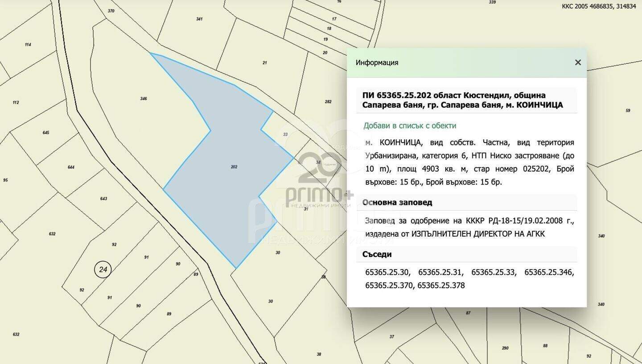Viewport: 642px width, 364px height.
Task: Click neighbor id 65365.25.30
Action: point(387,272)
